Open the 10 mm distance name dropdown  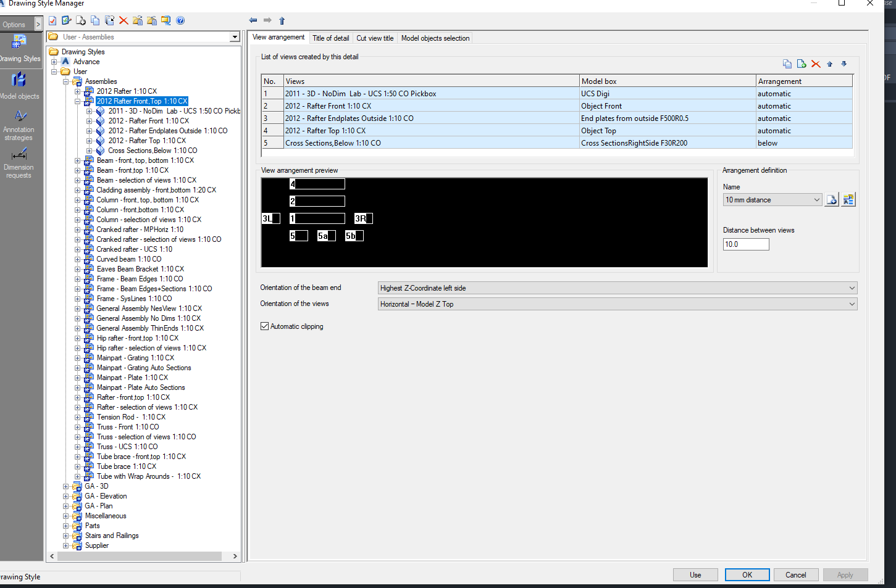point(772,200)
